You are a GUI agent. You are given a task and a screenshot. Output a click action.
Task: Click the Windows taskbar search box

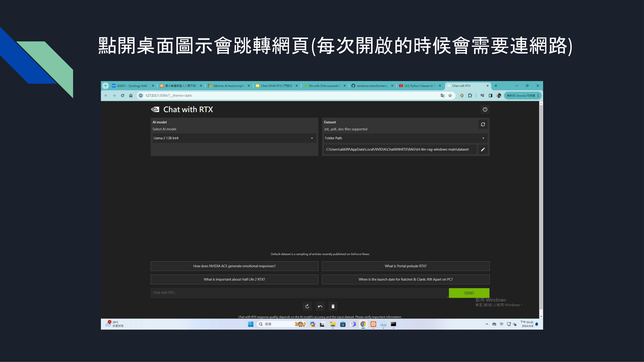tap(281, 324)
